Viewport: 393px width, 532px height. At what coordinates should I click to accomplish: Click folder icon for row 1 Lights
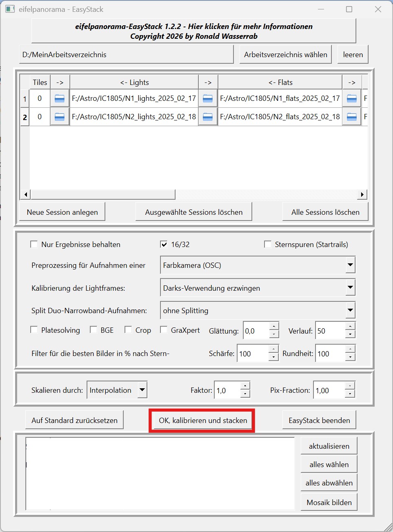pos(60,98)
